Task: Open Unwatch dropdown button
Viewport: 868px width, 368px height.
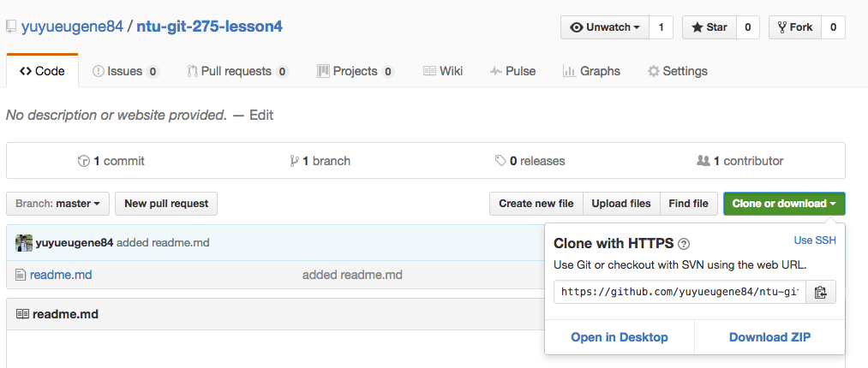Action: 605,27
